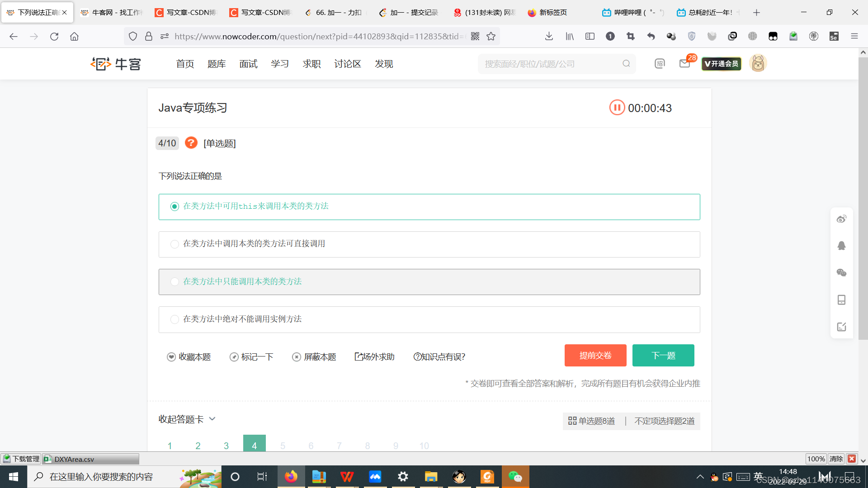Bookmark this page with the star icon
The width and height of the screenshot is (868, 488).
(x=491, y=36)
